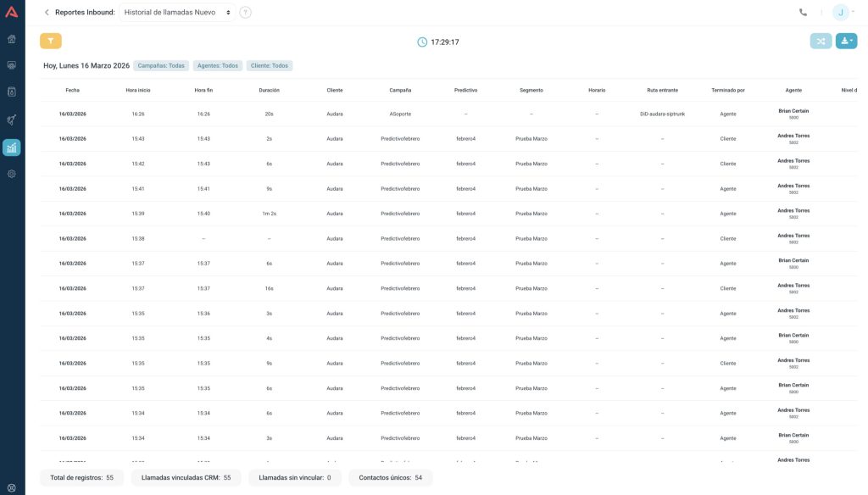Open the yellow filter button

pos(50,41)
